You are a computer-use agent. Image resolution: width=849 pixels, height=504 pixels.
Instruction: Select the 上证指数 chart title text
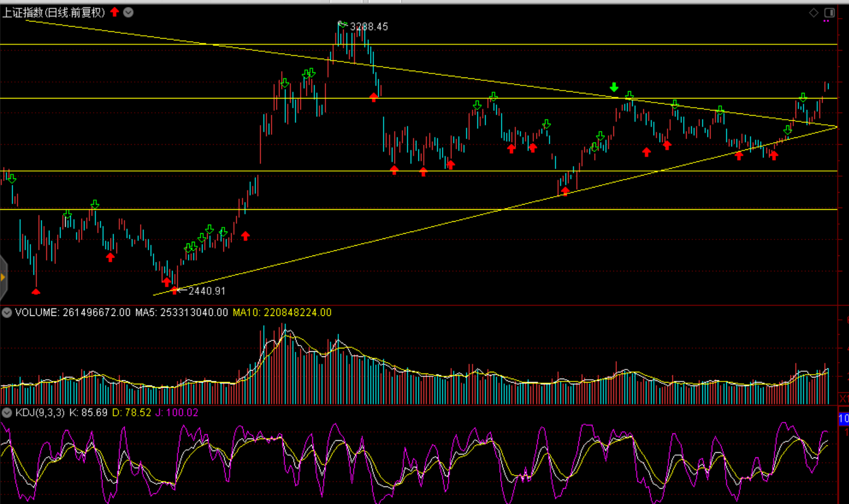point(54,12)
